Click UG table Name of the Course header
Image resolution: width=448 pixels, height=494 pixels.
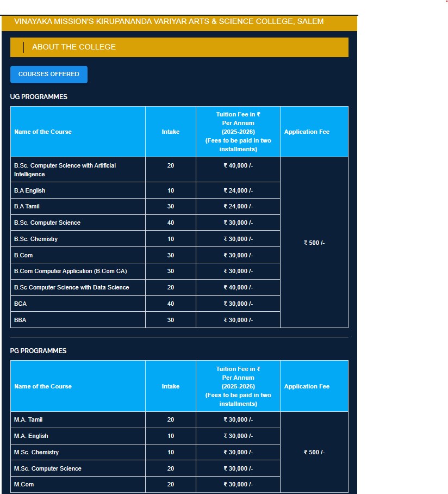pyautogui.click(x=78, y=132)
